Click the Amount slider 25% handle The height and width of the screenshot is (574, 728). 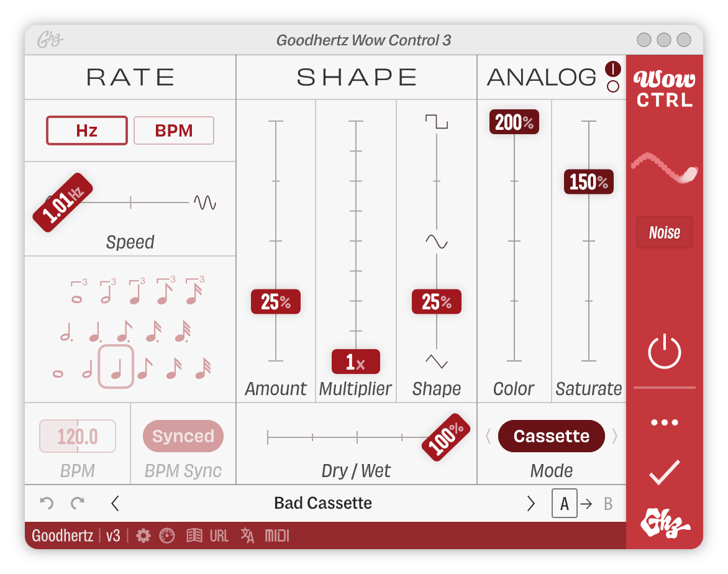[275, 302]
